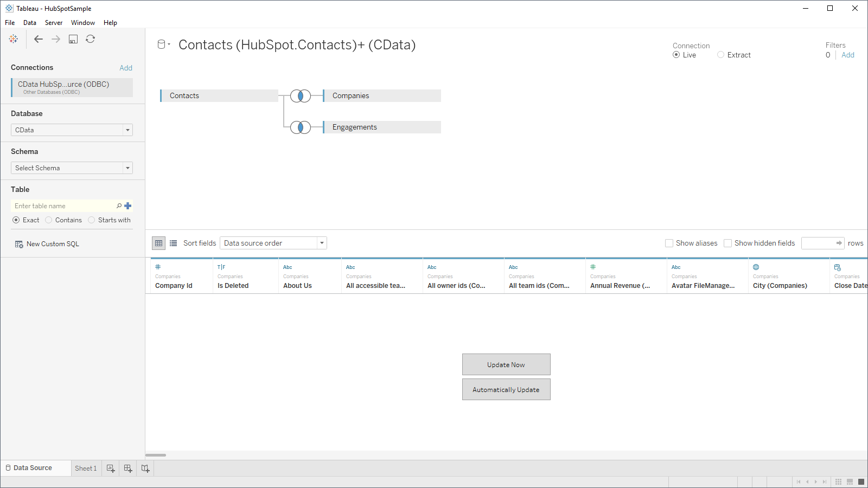Enable the Show aliases checkbox

click(x=669, y=243)
